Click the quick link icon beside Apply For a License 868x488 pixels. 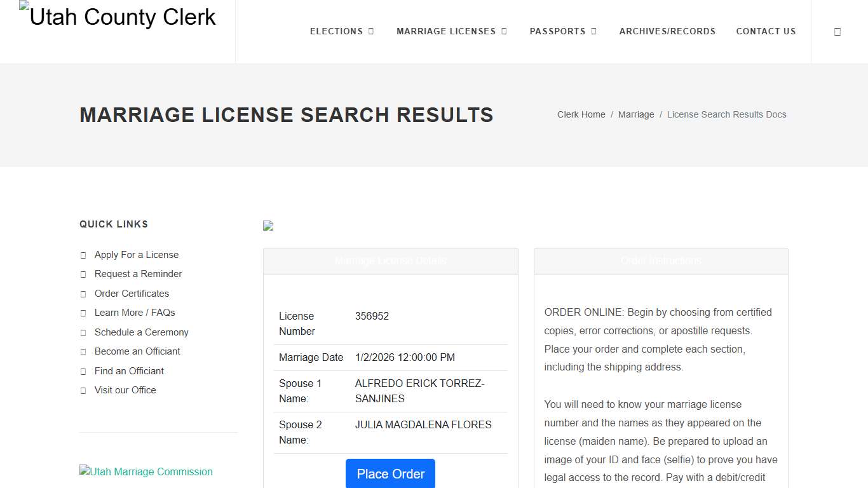pos(83,255)
